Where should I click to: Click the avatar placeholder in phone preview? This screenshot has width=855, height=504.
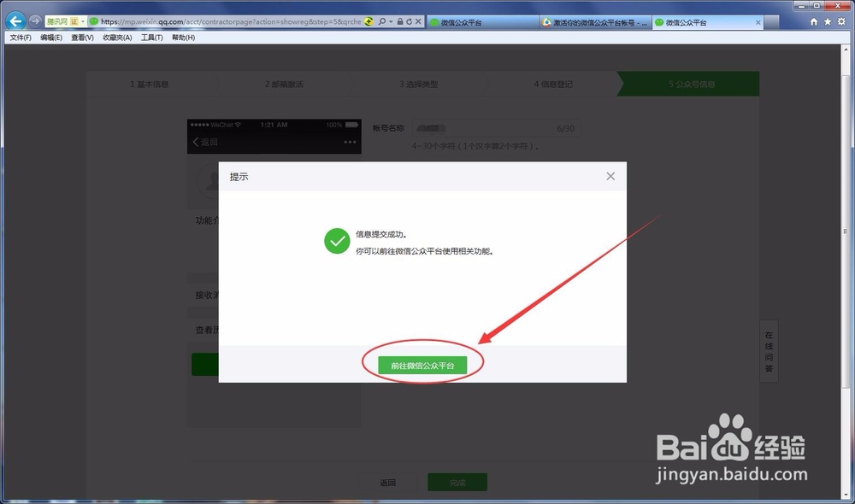208,181
